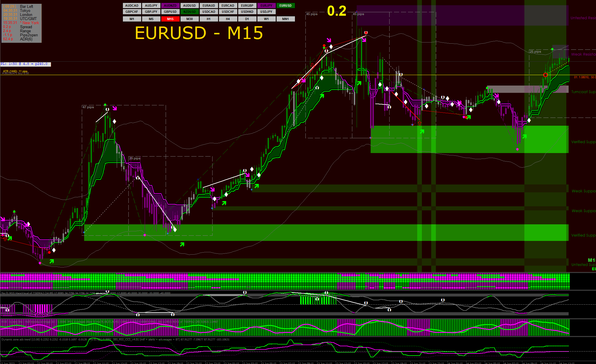596x364 pixels.
Task: Open the D1 daily timeframe
Action: coord(247,19)
